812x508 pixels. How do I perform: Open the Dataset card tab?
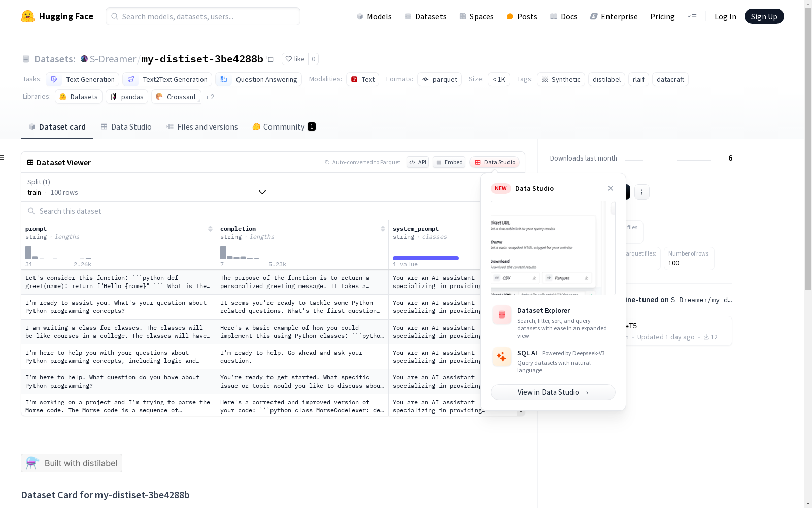(57, 126)
